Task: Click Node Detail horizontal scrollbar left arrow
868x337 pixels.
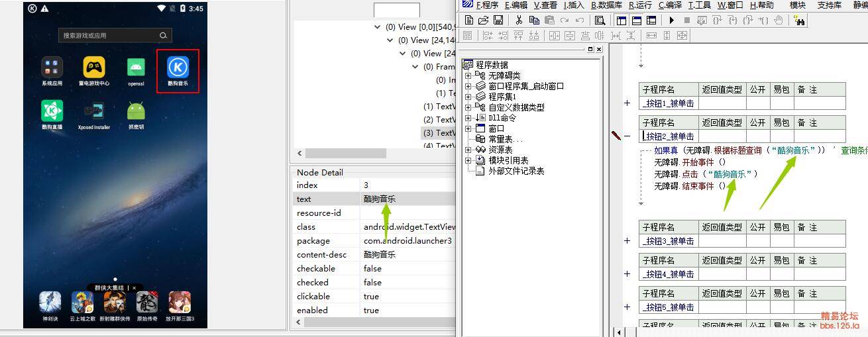Action: point(299,322)
